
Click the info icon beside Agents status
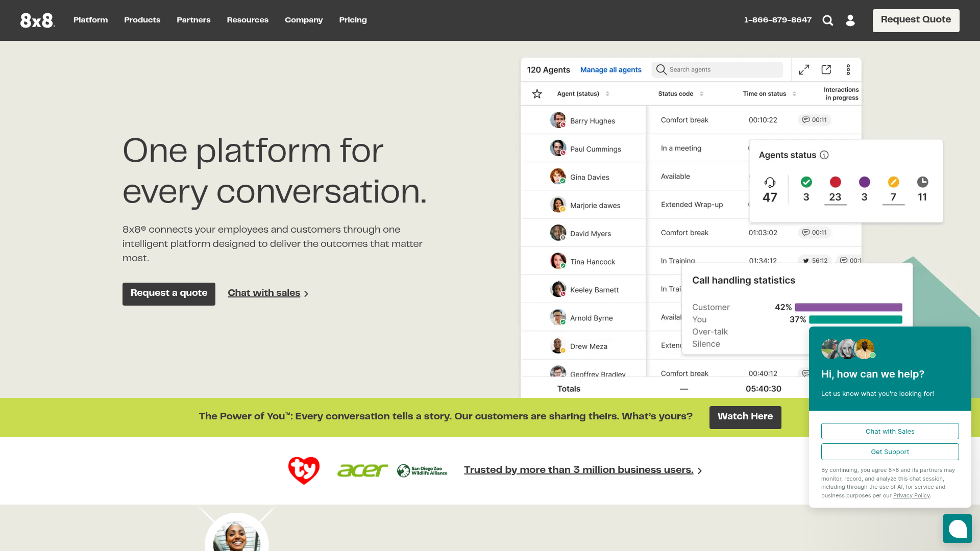(x=824, y=155)
